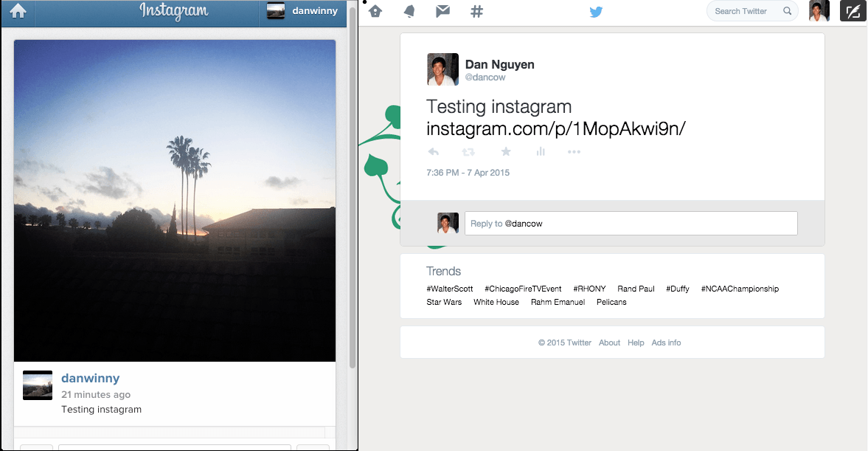
Task: Click danwinny's small avatar below the photo
Action: pos(38,385)
